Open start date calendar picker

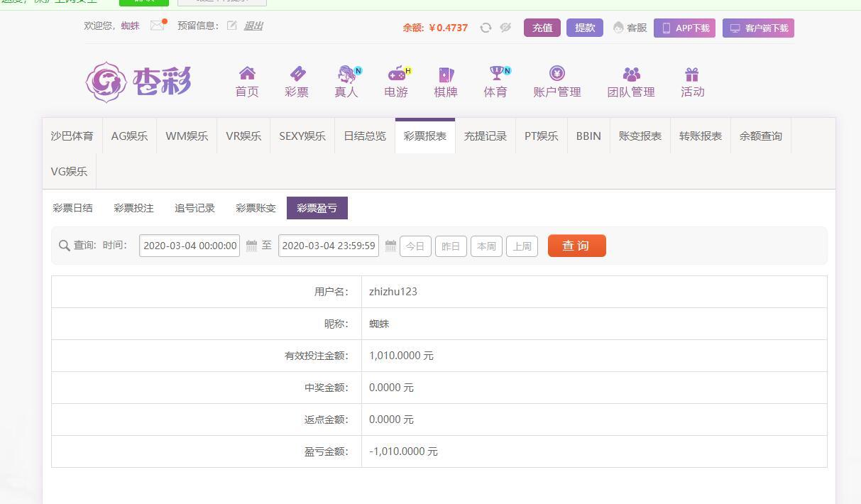pos(251,246)
